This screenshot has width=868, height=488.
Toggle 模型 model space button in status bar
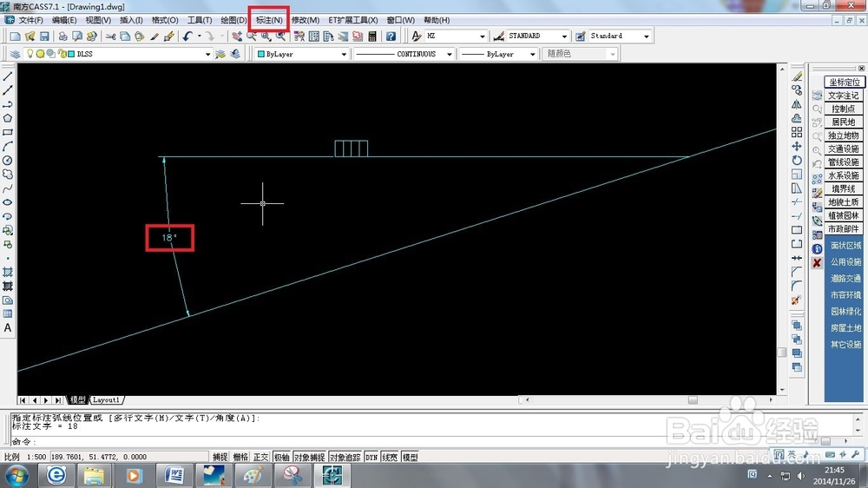(411, 457)
